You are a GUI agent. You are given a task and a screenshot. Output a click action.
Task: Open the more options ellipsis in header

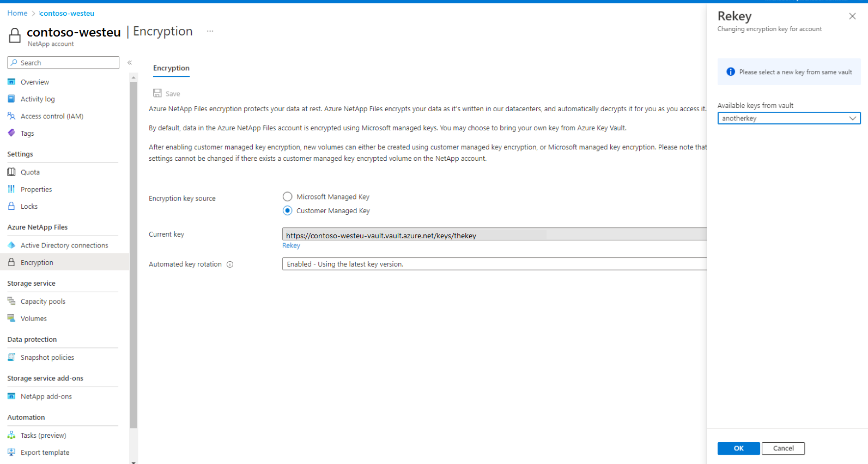click(210, 32)
